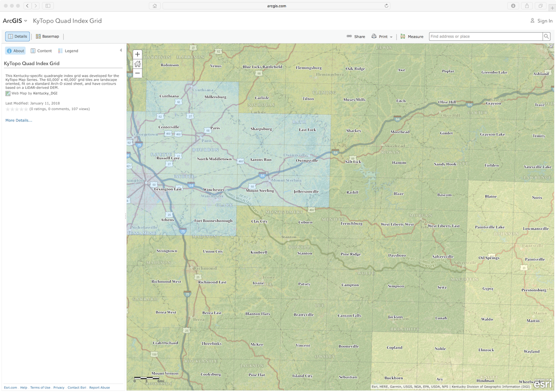
Task: Show all tabs in Safari
Action: [540, 6]
